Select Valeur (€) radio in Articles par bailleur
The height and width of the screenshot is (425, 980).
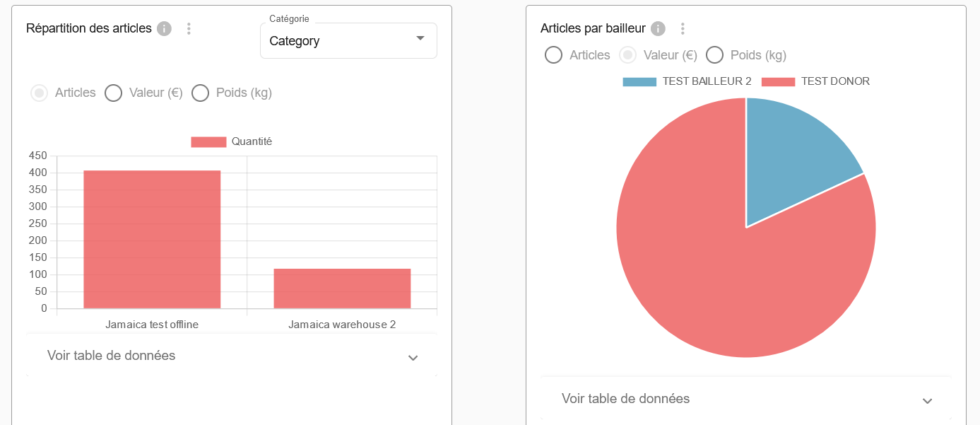(x=627, y=55)
